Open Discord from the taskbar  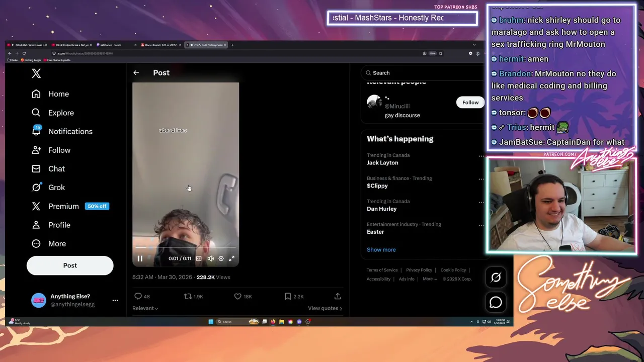pos(299,322)
